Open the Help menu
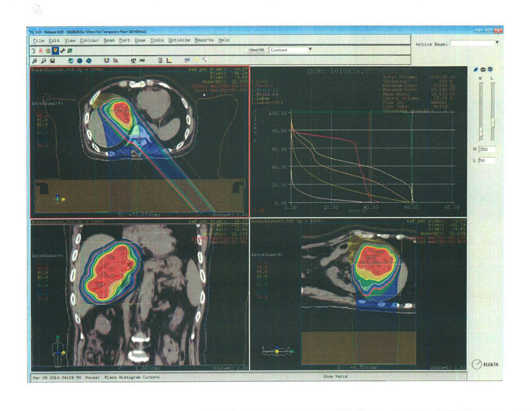The width and height of the screenshot is (532, 411). click(x=224, y=40)
